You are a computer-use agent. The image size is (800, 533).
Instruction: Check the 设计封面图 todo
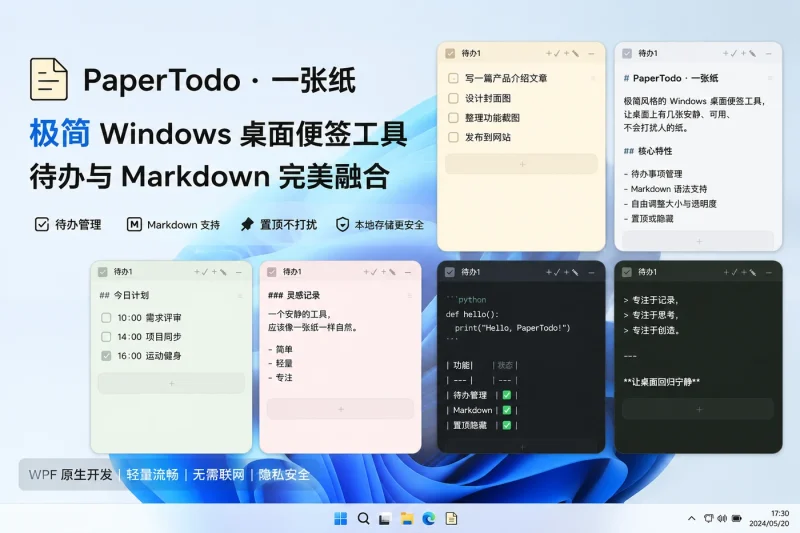click(453, 98)
